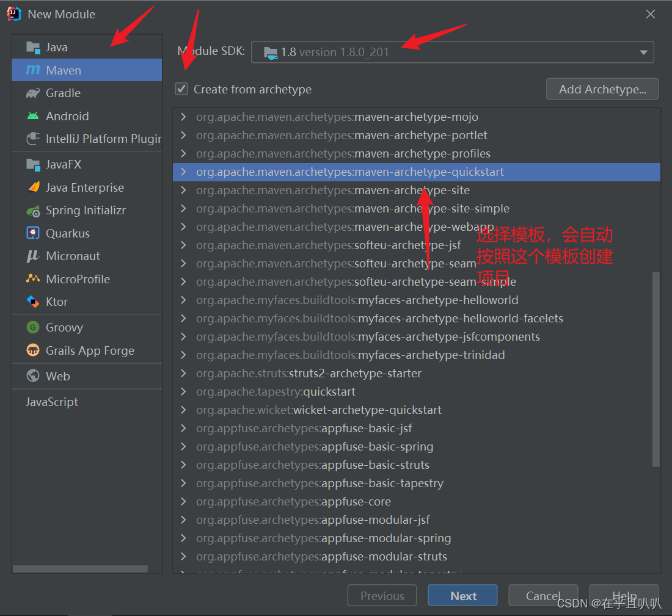Viewport: 672px width, 616px height.
Task: Select wicket-archetype-quickstart row
Action: [417, 410]
